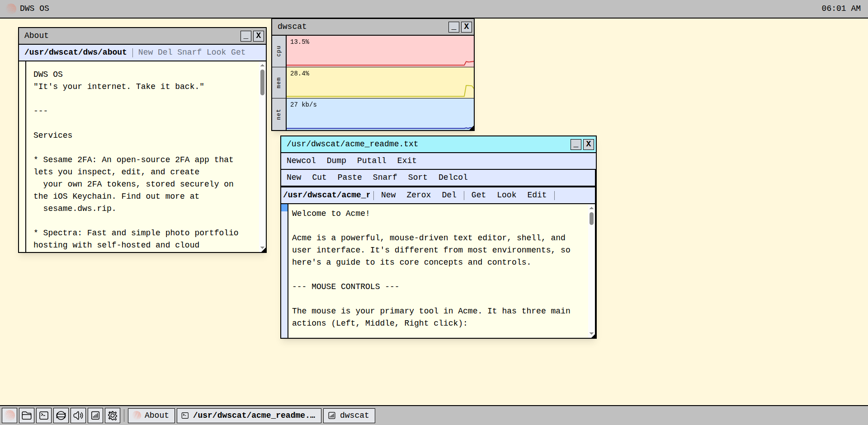Screen dimensions: 868x425
Task: Click Snarf in Acme column row
Action: point(385,177)
